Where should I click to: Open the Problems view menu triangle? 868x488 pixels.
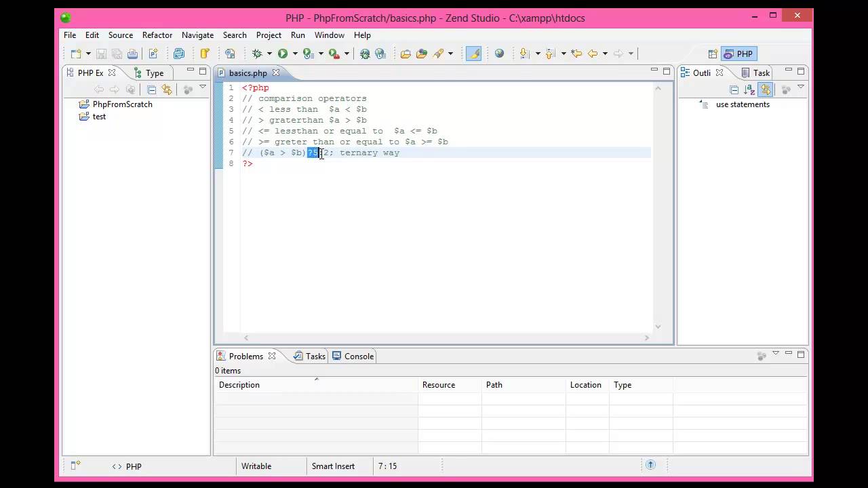coord(776,354)
